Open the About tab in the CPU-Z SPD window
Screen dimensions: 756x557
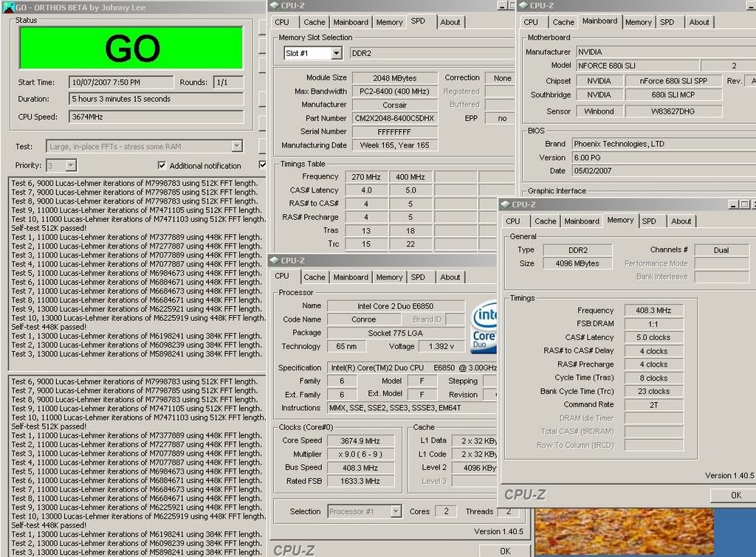450,22
